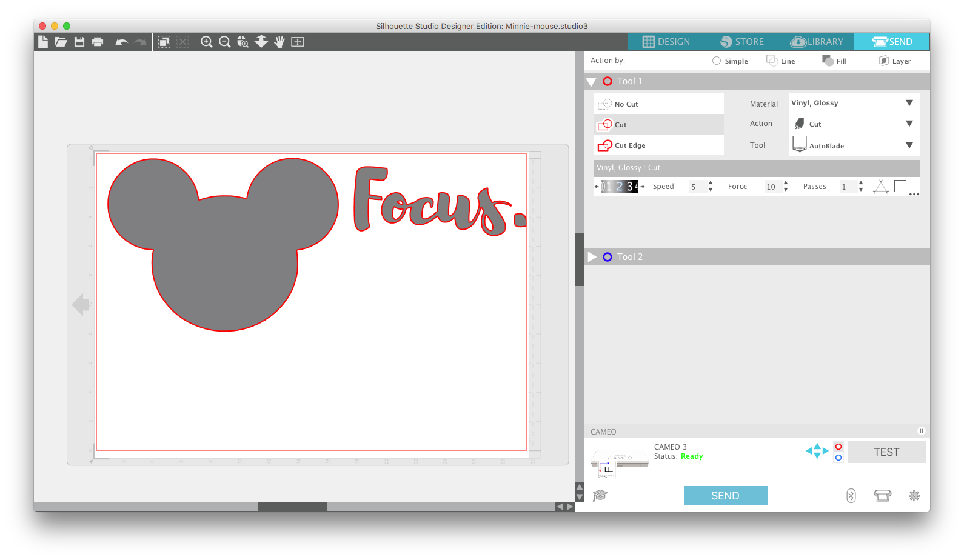Undo the last action
The height and width of the screenshot is (560, 964).
[x=122, y=42]
